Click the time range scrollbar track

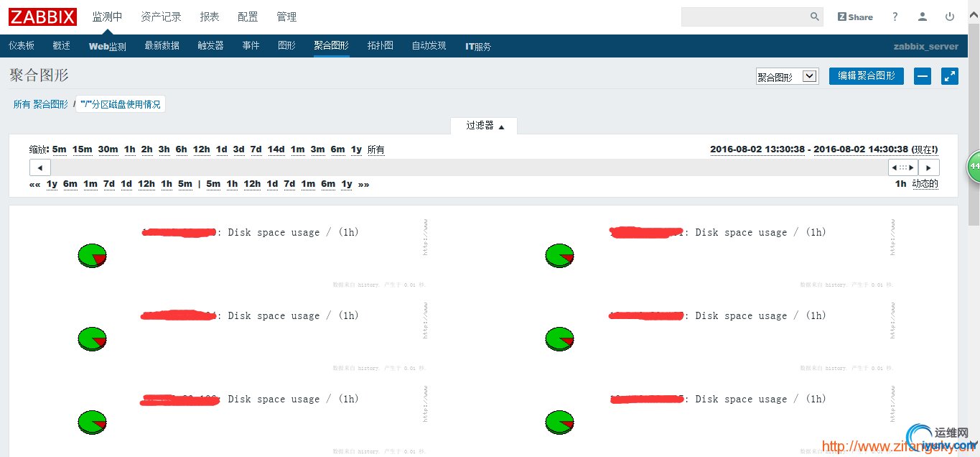[x=469, y=167]
